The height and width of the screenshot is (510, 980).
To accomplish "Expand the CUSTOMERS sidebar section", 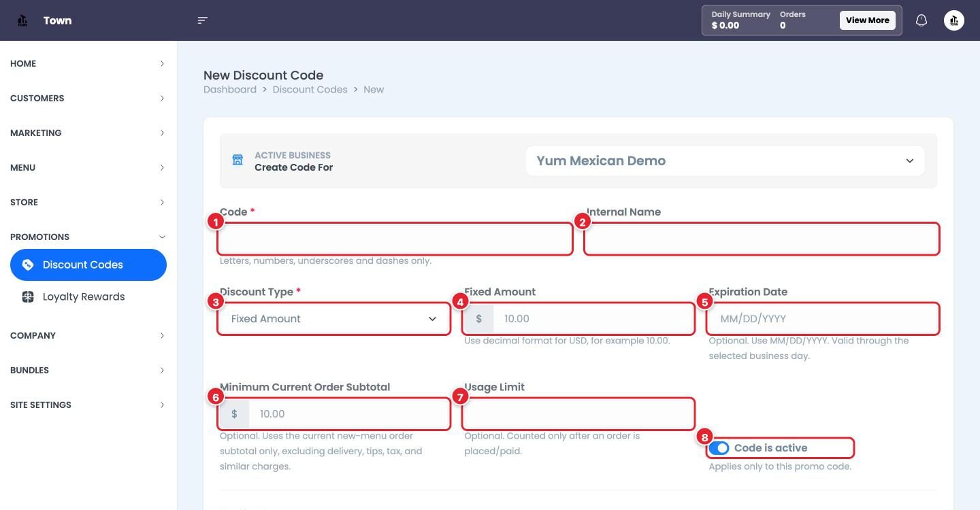I will (88, 99).
